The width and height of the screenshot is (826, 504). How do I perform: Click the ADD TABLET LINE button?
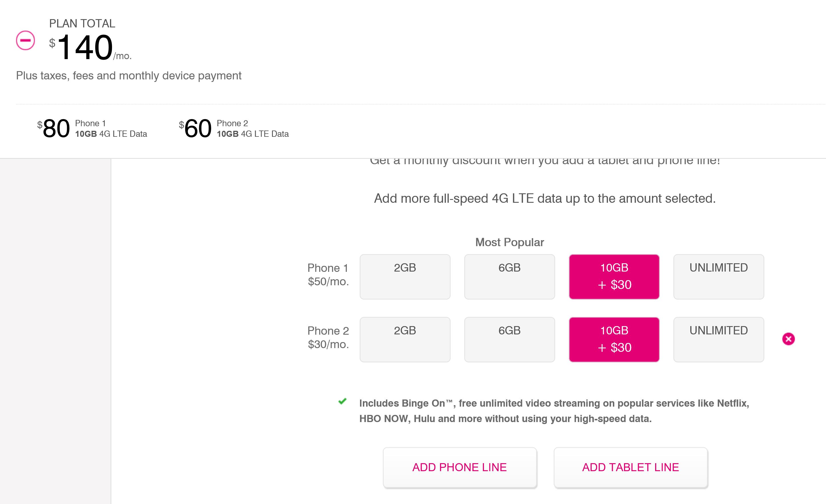[631, 467]
